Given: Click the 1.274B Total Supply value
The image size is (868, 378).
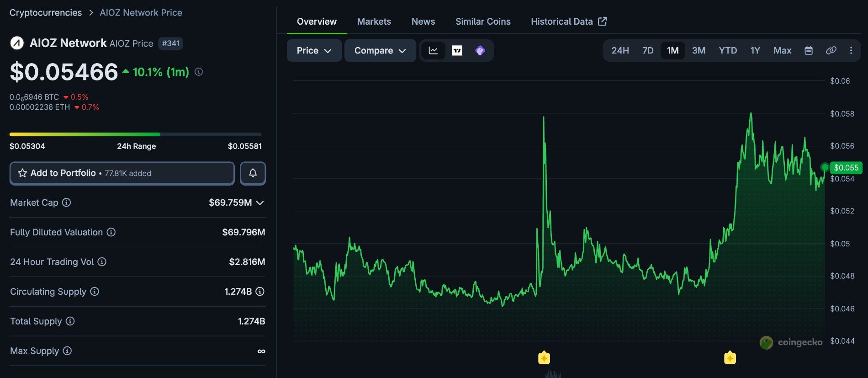Looking at the screenshot, I should point(251,321).
